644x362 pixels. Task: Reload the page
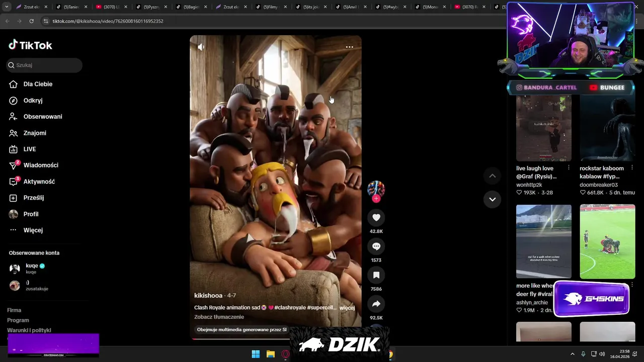[31, 21]
